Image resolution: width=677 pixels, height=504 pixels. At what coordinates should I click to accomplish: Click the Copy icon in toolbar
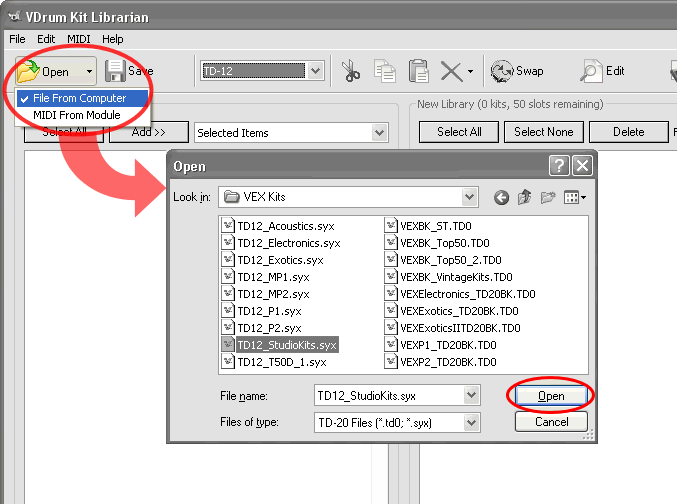(385, 71)
